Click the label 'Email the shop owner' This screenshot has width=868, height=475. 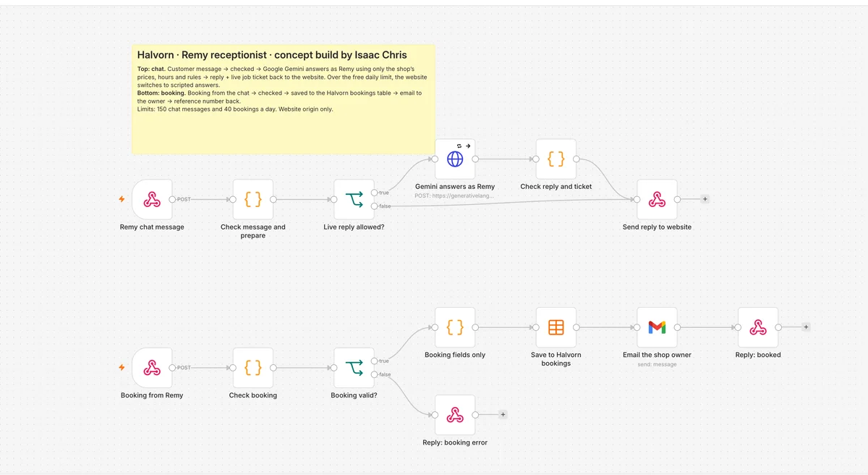(x=657, y=355)
